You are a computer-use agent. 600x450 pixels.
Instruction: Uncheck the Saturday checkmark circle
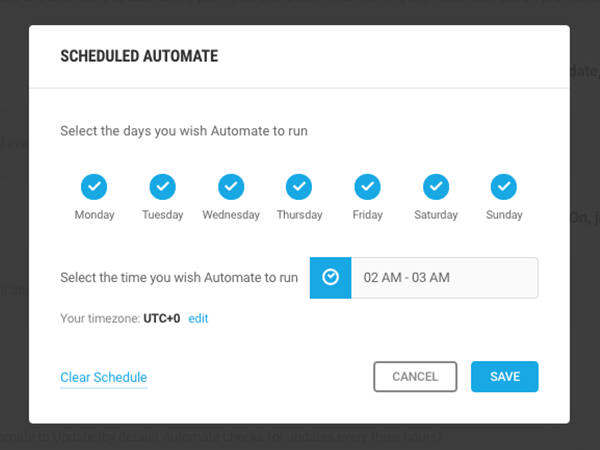(x=436, y=187)
